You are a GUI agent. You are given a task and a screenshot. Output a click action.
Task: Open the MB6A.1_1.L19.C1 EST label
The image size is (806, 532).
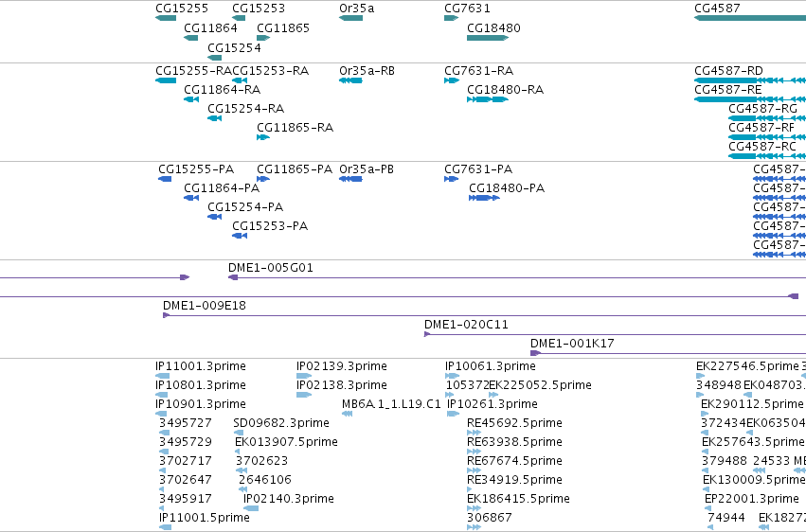(391, 404)
